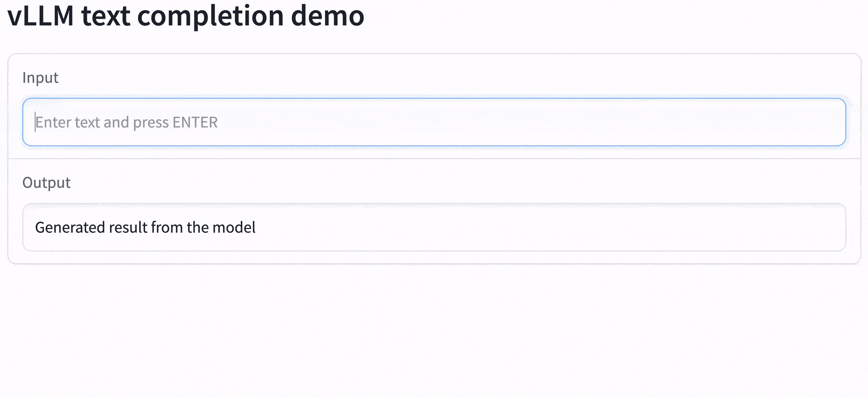Click the word 'text' in the page heading

pos(106,16)
